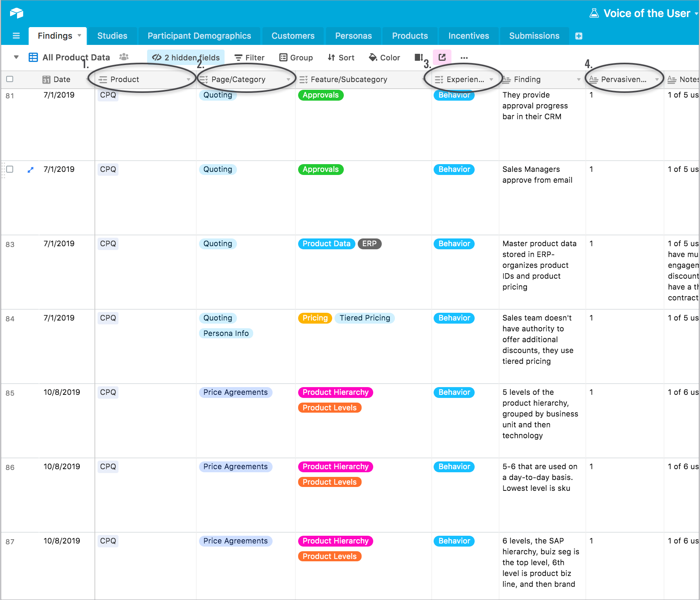Click the flask icon beside Voice of the User
The width and height of the screenshot is (700, 600).
(x=594, y=13)
